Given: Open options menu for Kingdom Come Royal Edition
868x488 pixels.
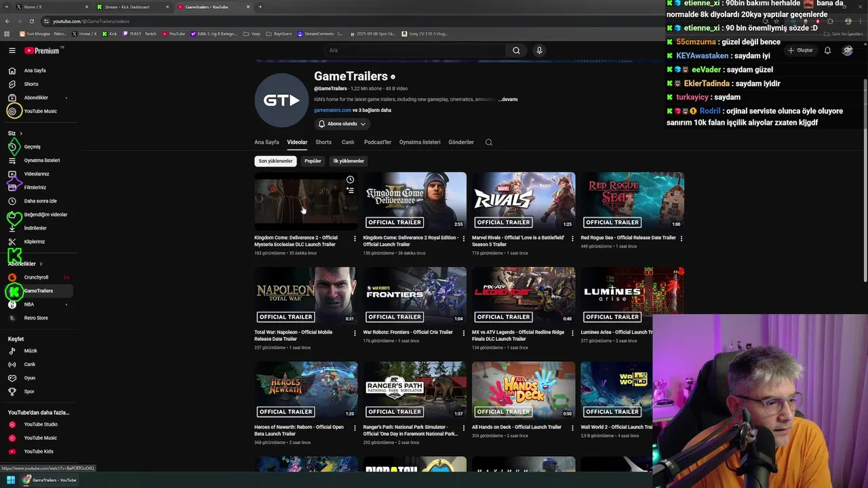Looking at the screenshot, I should [463, 239].
